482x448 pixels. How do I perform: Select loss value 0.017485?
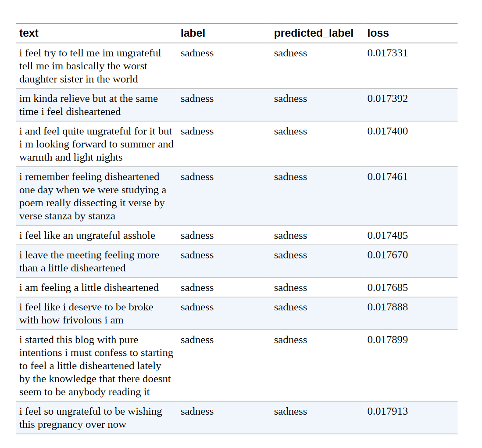387,235
